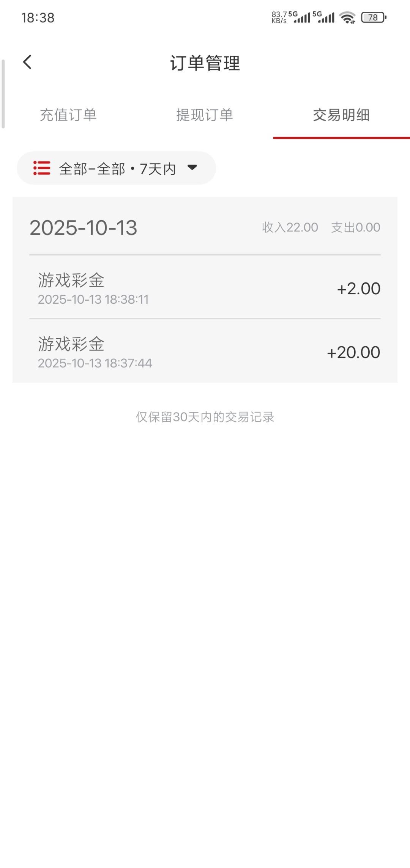The height and width of the screenshot is (868, 410).
Task: Tap the network speed KB/s indicator
Action: pyautogui.click(x=279, y=17)
